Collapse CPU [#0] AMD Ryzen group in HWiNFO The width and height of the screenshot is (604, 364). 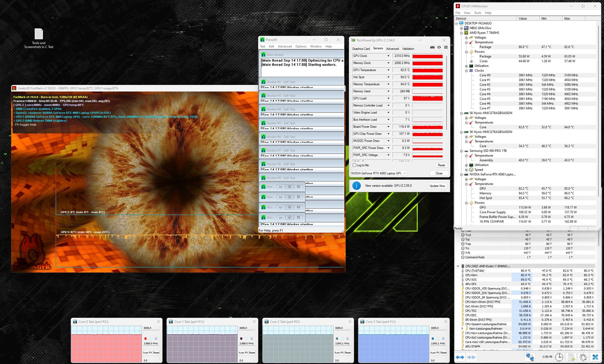coord(458,266)
